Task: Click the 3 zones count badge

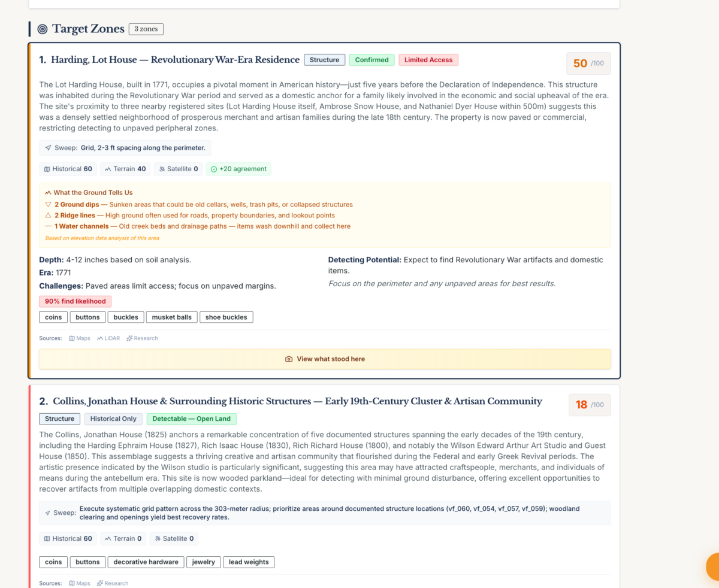Action: 146,29
